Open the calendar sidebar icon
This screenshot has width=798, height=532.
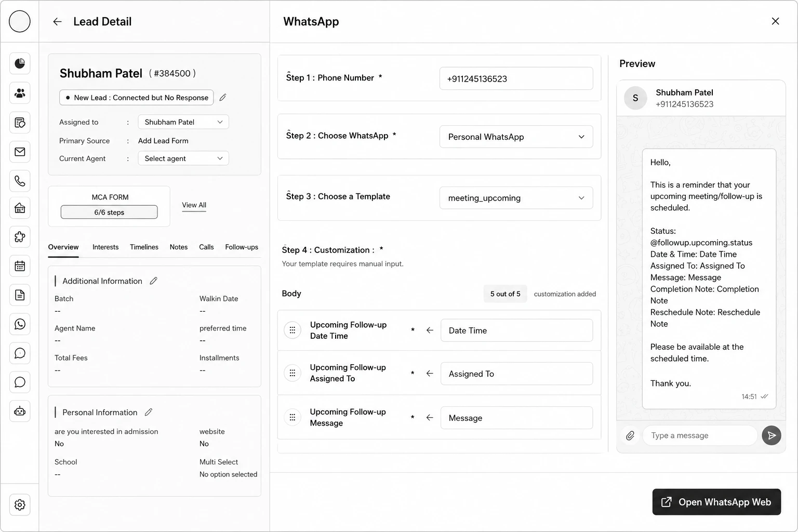click(20, 266)
